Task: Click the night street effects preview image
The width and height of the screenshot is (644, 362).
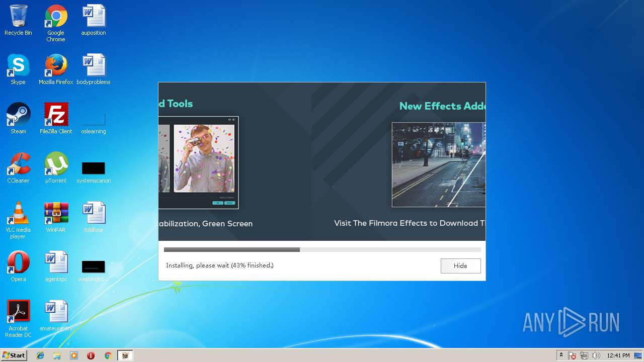Action: click(439, 164)
